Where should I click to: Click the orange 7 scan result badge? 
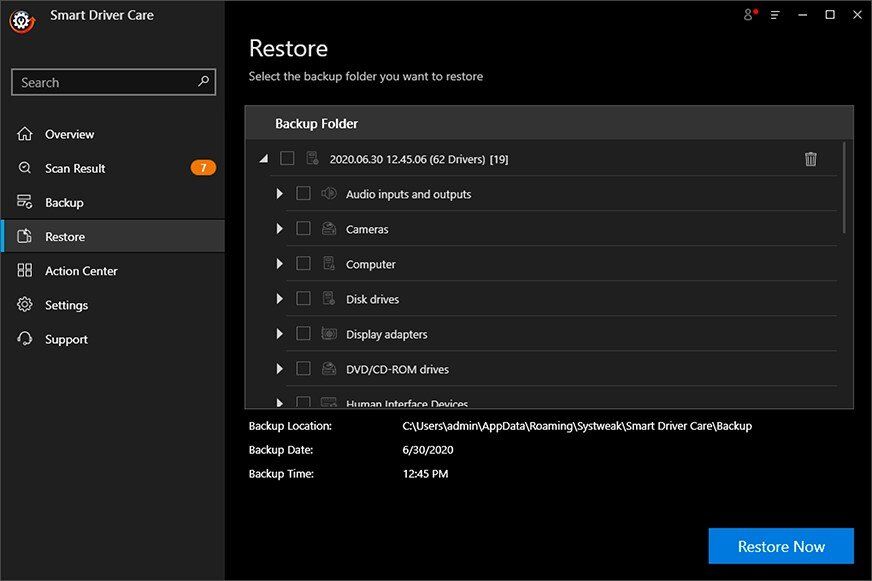click(x=203, y=167)
